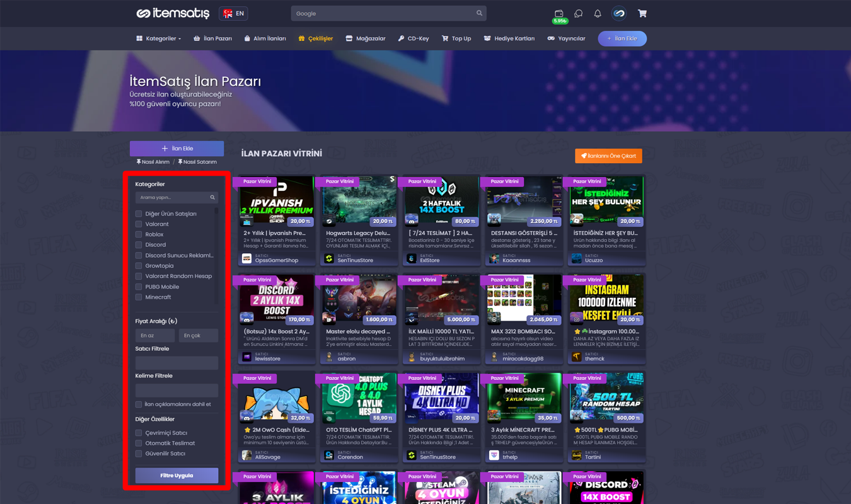
Task: Click Ucuzzo seller avatar
Action: [577, 259]
